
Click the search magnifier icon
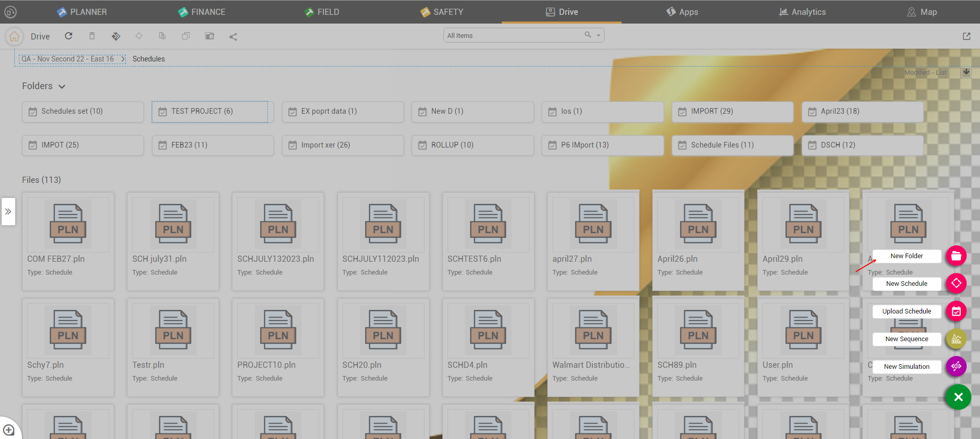(x=588, y=35)
